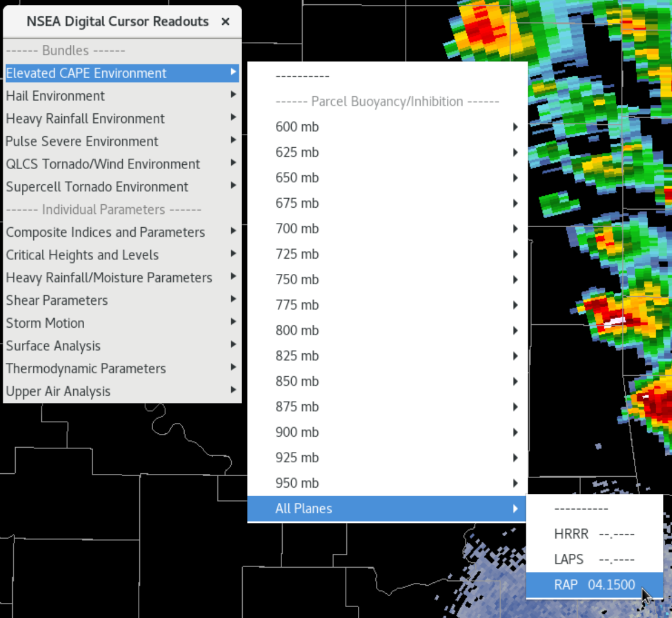
Task: Select the 750 mb level
Action: pos(387,280)
